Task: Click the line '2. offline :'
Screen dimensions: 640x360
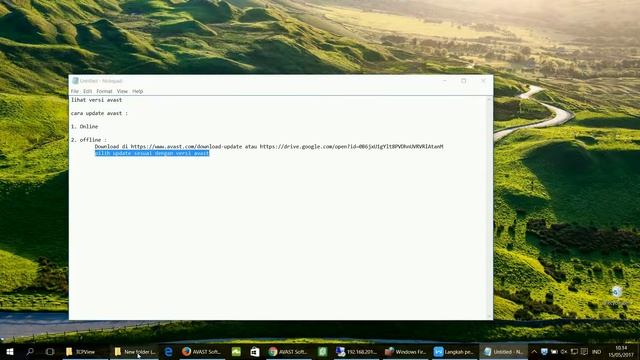Action: pyautogui.click(x=89, y=140)
